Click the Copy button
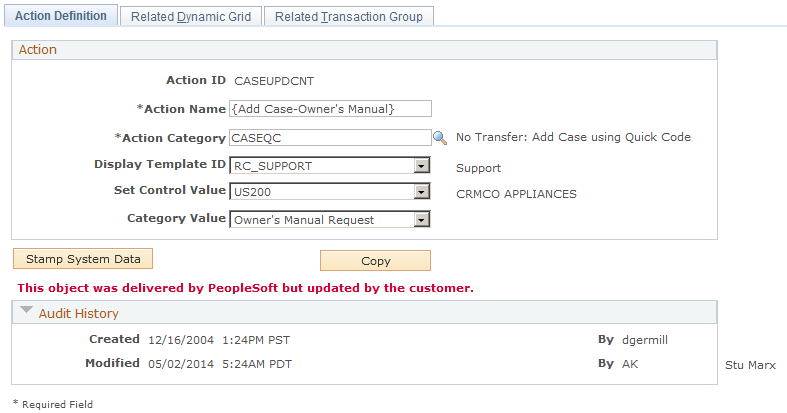The height and width of the screenshot is (413, 787). [375, 261]
